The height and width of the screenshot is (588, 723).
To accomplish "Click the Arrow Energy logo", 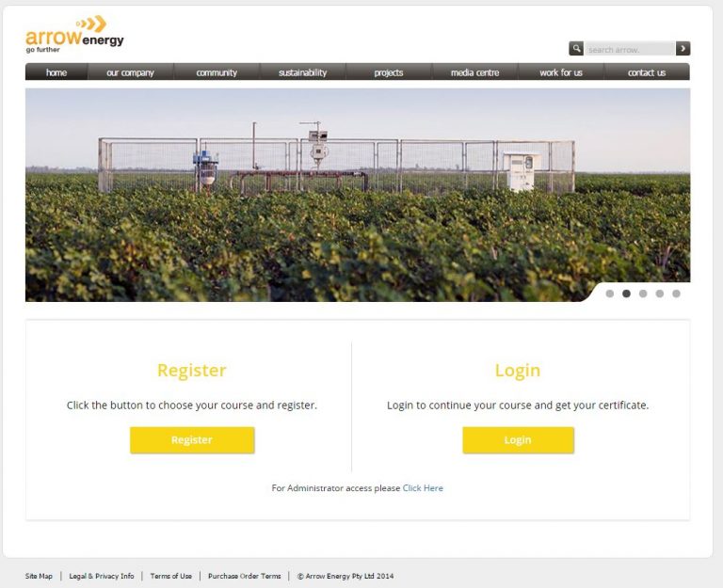I will coord(74,35).
